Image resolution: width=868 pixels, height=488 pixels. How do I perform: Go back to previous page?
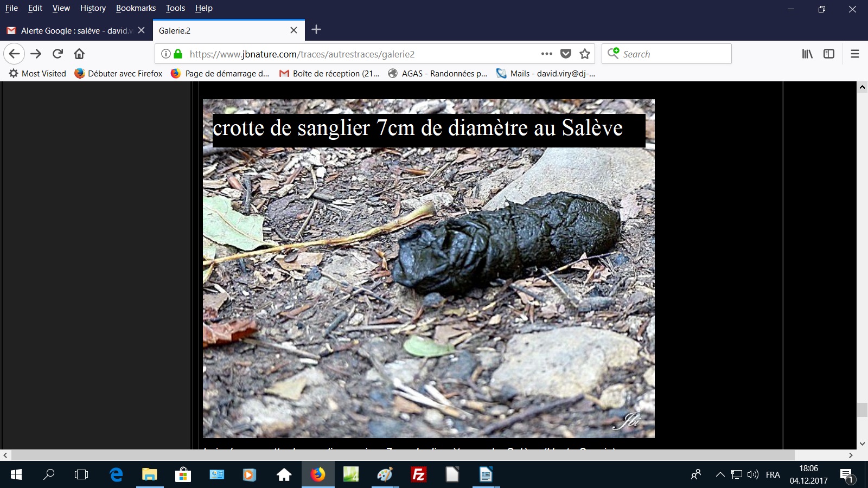[15, 54]
